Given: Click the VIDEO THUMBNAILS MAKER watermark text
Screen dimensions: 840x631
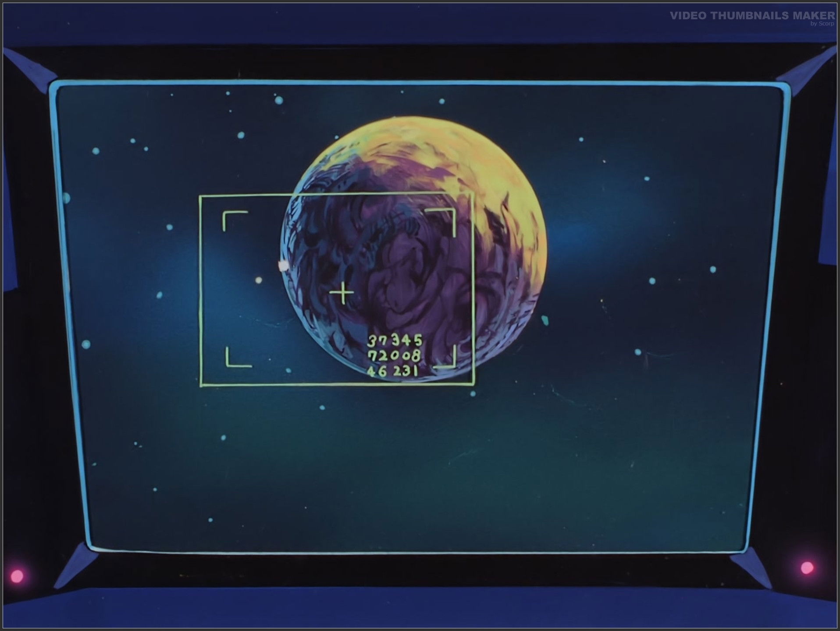Looking at the screenshot, I should [752, 16].
